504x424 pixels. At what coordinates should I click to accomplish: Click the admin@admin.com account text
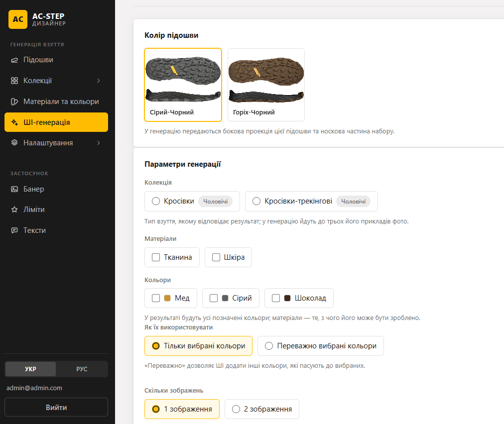click(x=34, y=388)
